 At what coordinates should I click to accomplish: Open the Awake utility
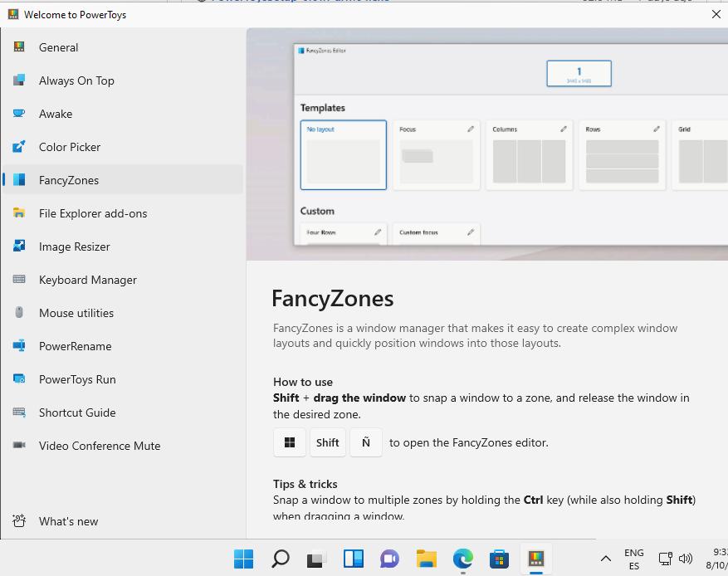[56, 114]
